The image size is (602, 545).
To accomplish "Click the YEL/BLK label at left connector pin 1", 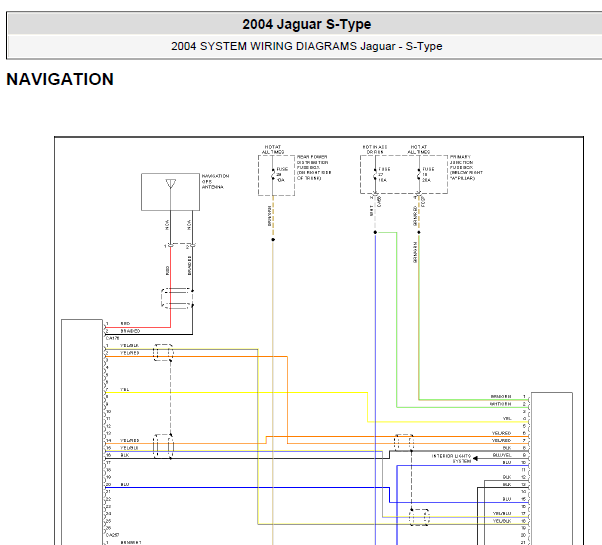I will (129, 346).
